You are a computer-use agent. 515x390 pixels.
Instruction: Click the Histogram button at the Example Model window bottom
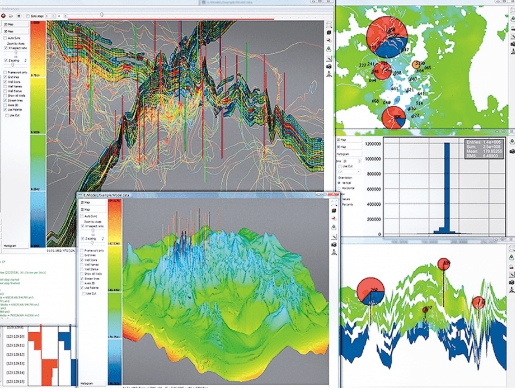pyautogui.click(x=87, y=384)
